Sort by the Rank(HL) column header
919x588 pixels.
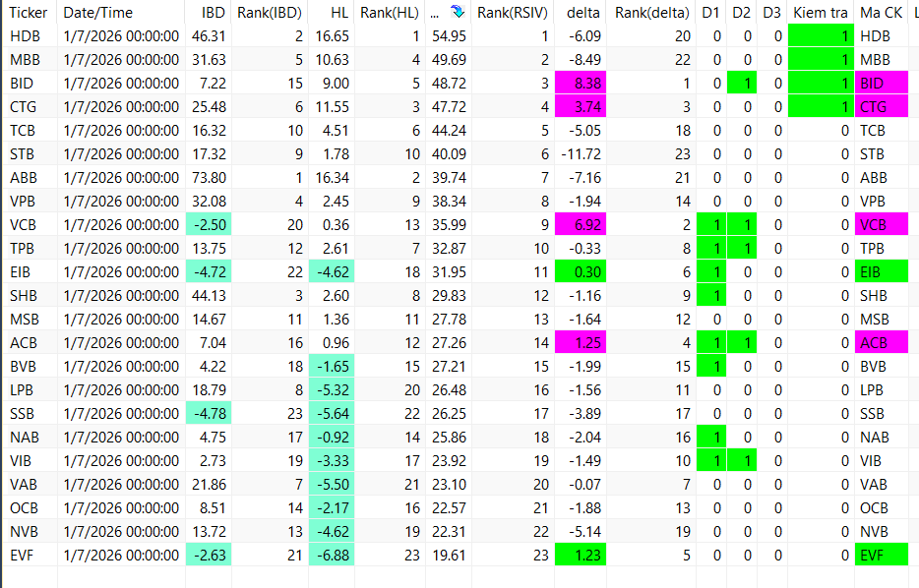coord(390,13)
